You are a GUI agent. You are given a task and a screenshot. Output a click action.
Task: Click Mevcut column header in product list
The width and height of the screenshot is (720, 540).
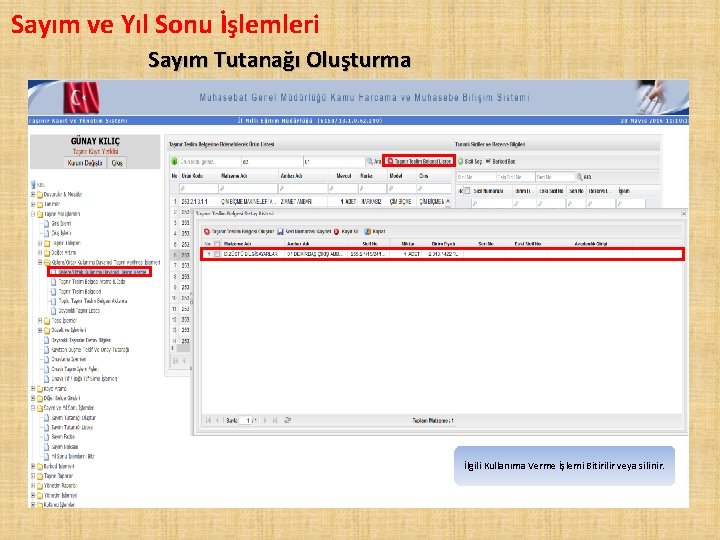[x=344, y=176]
